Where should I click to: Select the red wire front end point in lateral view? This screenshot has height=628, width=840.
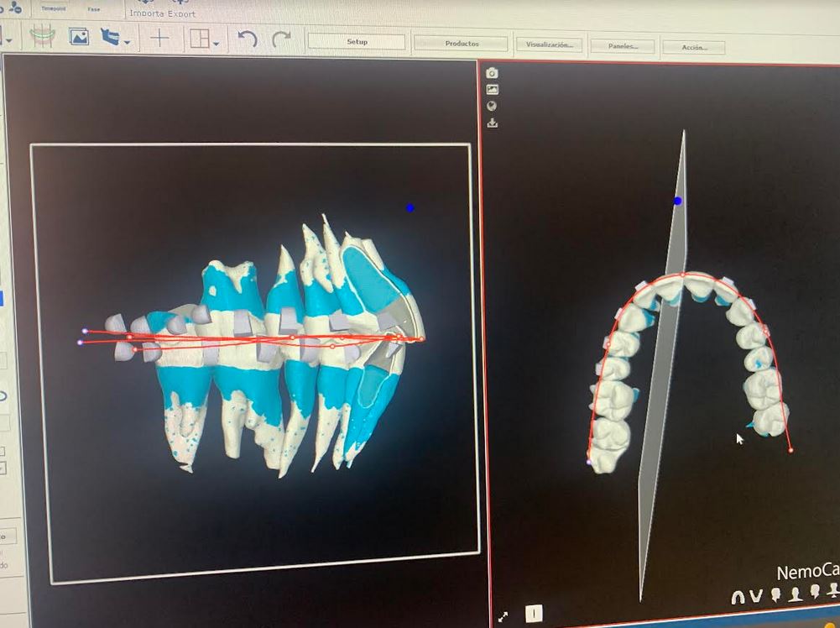point(422,339)
